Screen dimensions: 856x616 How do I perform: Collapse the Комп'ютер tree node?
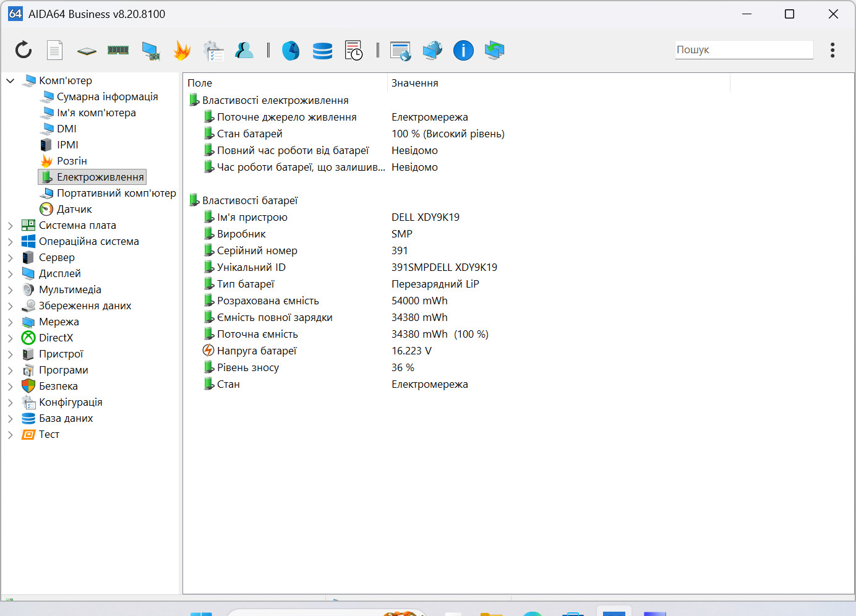[11, 80]
